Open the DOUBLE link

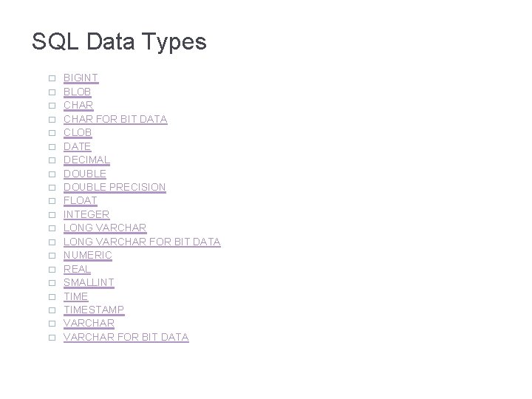pyautogui.click(x=85, y=174)
